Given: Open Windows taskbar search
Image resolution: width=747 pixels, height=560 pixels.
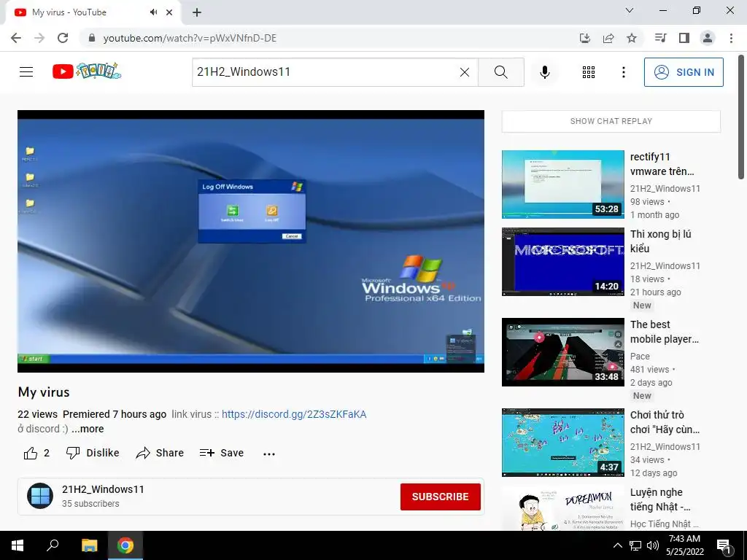Looking at the screenshot, I should point(53,545).
